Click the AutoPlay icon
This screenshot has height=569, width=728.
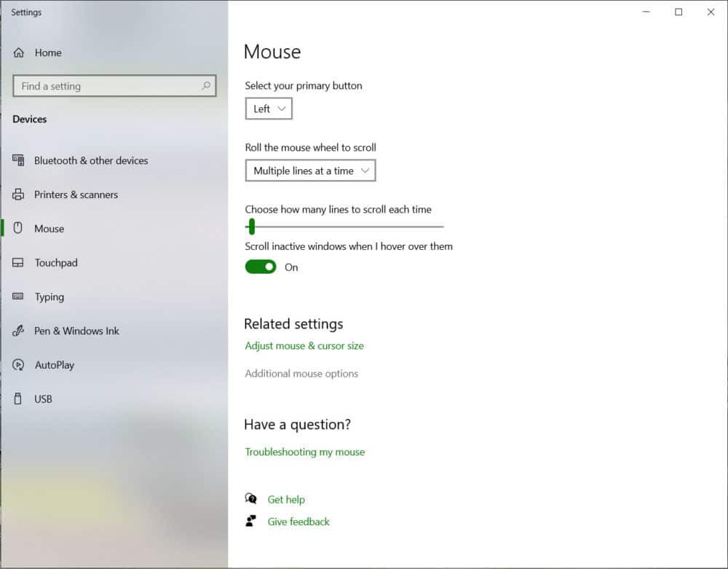[17, 365]
